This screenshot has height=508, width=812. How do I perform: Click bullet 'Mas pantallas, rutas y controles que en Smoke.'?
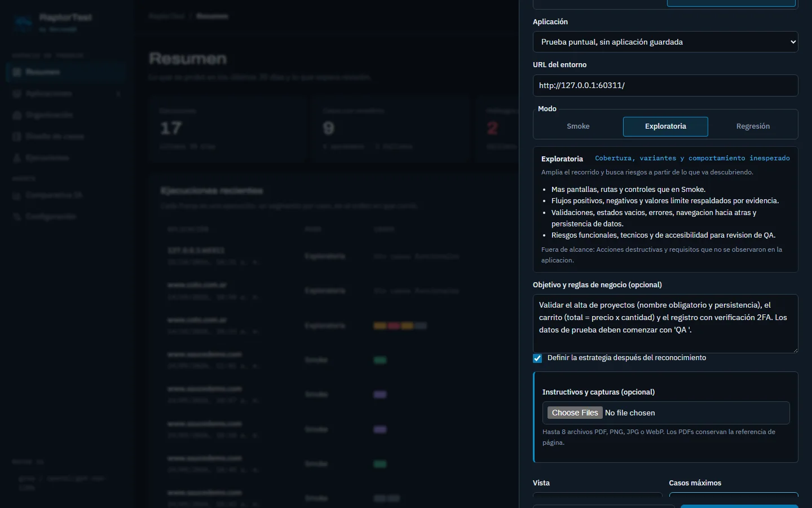coord(628,190)
